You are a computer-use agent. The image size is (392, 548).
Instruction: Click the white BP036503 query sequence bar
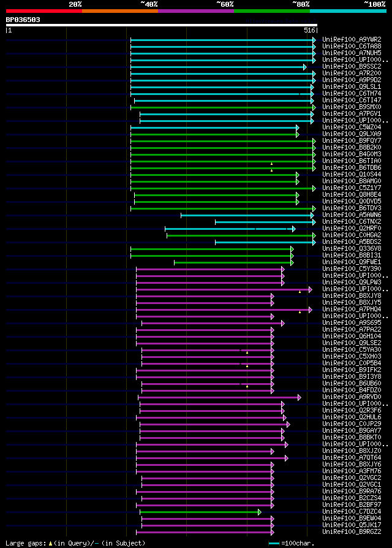click(x=162, y=25)
